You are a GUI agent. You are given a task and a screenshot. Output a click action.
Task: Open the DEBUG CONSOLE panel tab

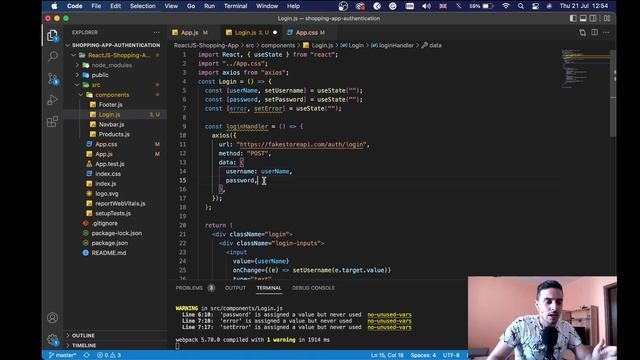coord(313,288)
